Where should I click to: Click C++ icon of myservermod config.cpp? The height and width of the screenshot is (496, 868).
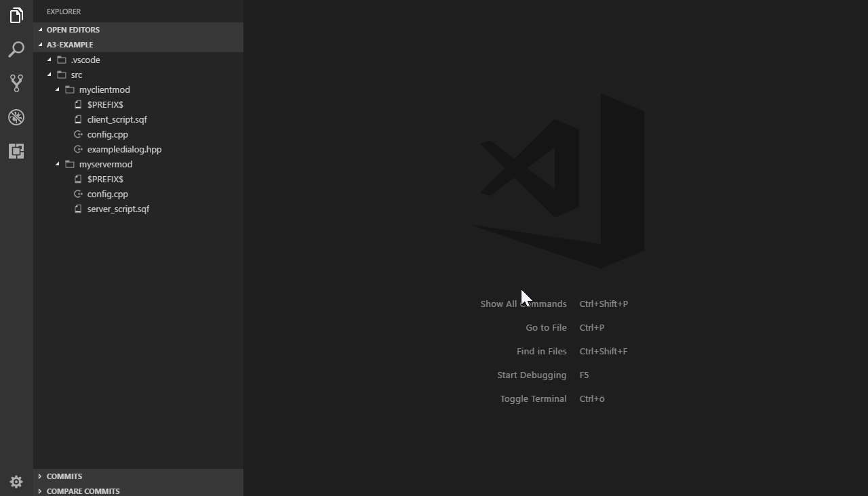pos(78,194)
